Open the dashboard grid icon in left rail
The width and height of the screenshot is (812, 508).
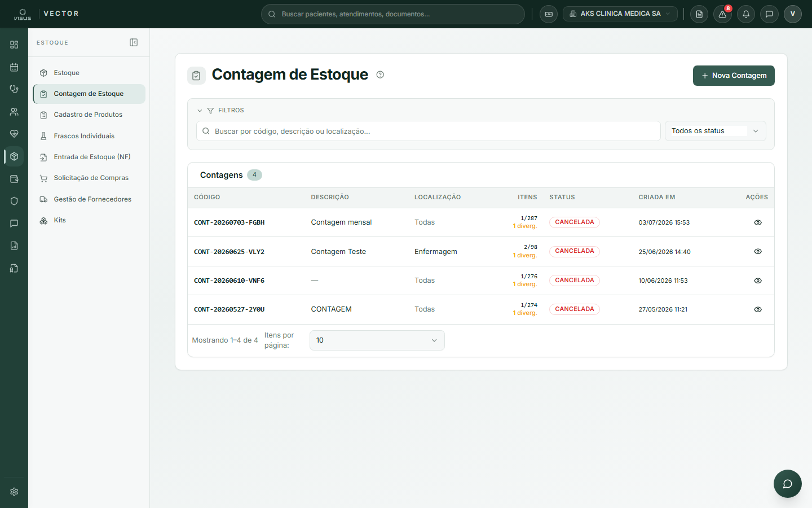tap(14, 45)
